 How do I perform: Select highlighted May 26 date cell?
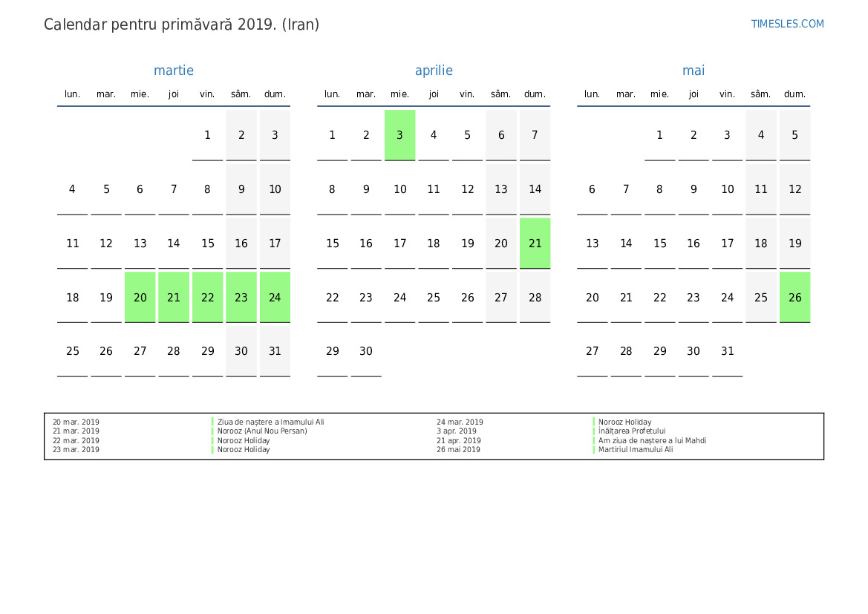pyautogui.click(x=794, y=297)
